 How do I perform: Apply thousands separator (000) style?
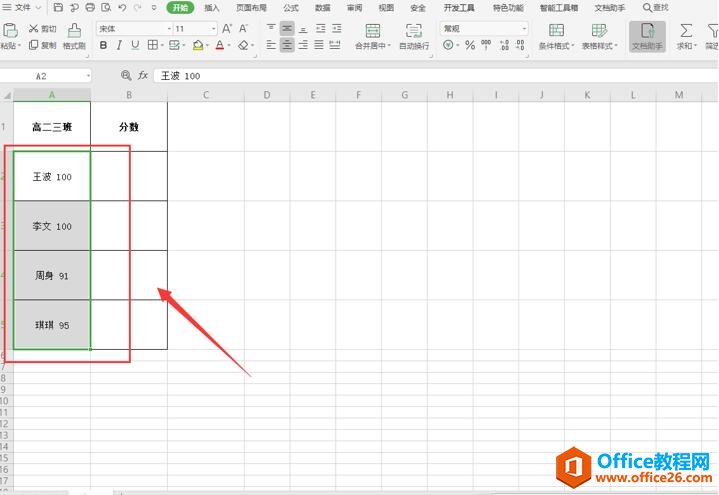[x=486, y=45]
